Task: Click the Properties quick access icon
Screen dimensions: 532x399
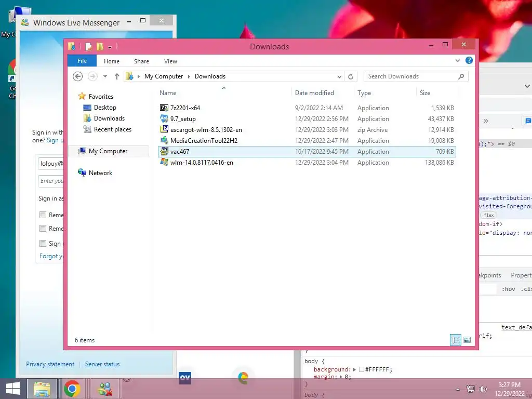Action: [88, 46]
